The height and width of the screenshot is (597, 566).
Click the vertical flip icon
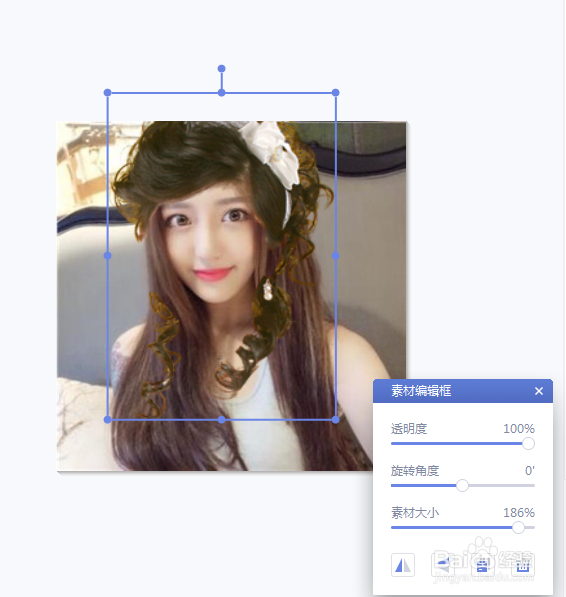pos(442,565)
